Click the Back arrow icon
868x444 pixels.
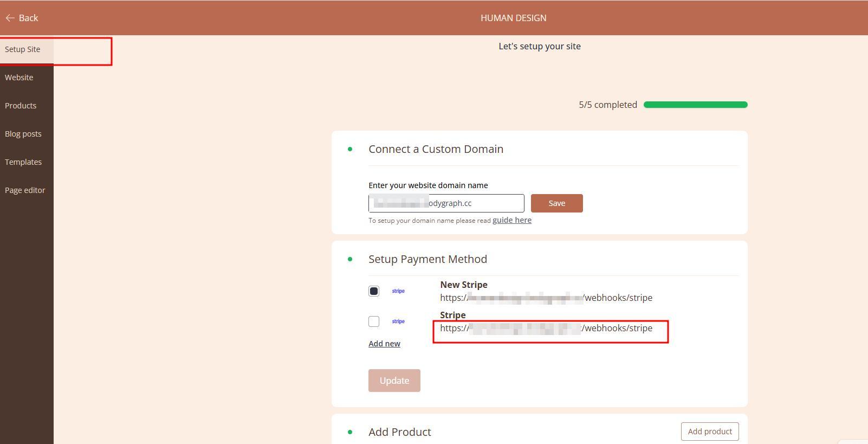tap(10, 18)
